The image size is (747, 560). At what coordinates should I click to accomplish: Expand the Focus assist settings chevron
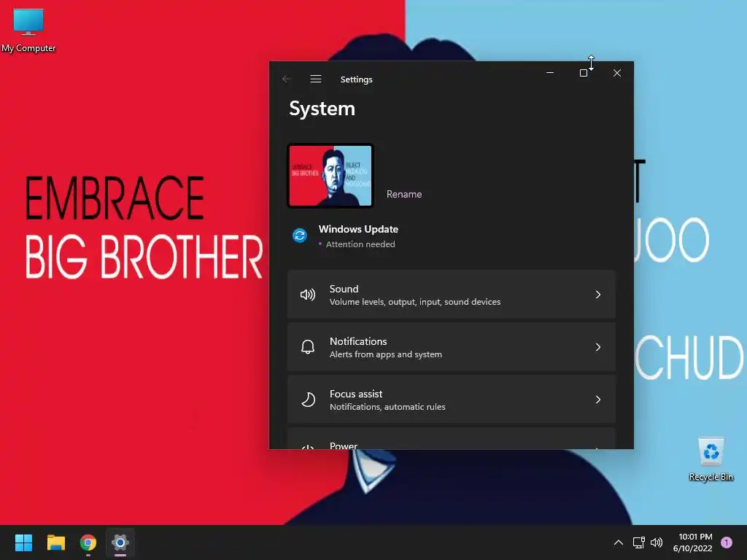tap(598, 400)
